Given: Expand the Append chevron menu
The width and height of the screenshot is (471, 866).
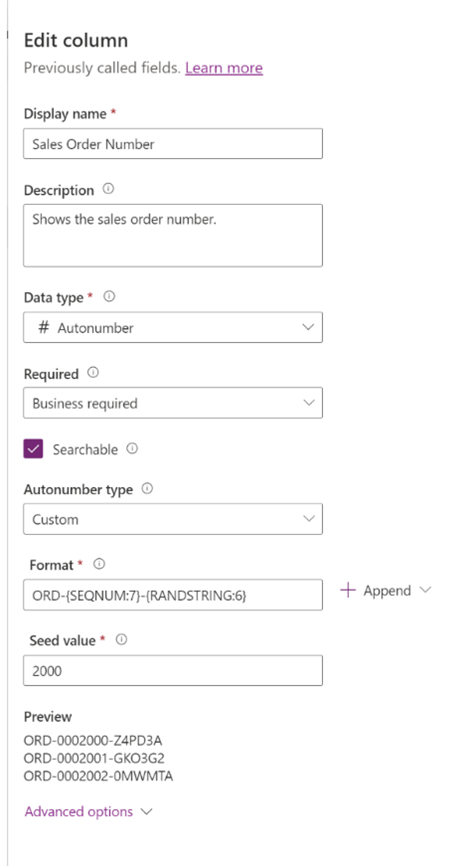Looking at the screenshot, I should coord(425,590).
